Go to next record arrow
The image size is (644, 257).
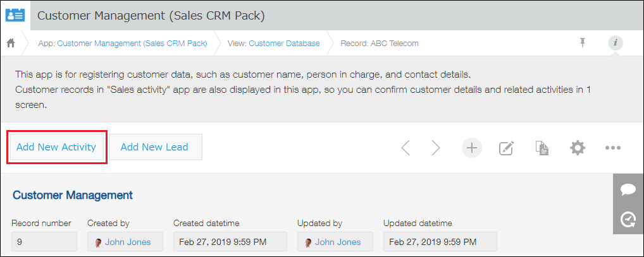click(x=435, y=148)
